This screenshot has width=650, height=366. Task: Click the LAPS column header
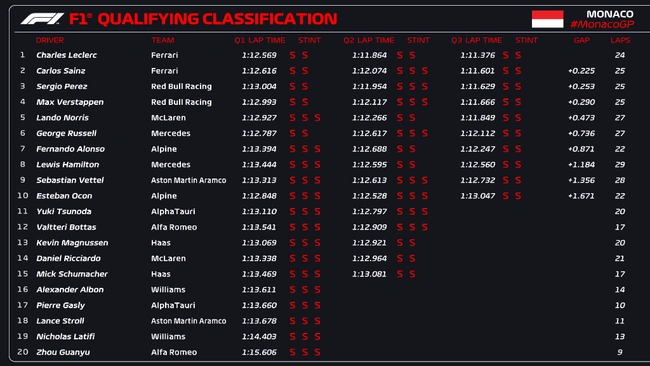point(620,40)
